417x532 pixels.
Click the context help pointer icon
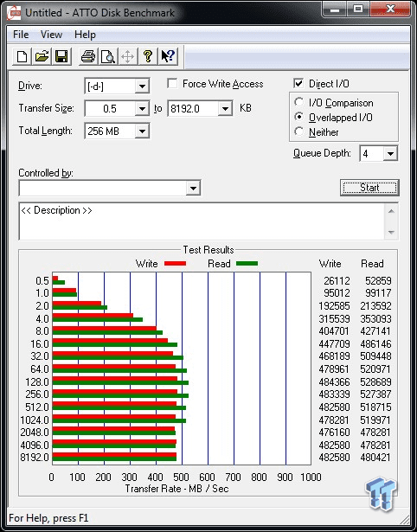(168, 57)
